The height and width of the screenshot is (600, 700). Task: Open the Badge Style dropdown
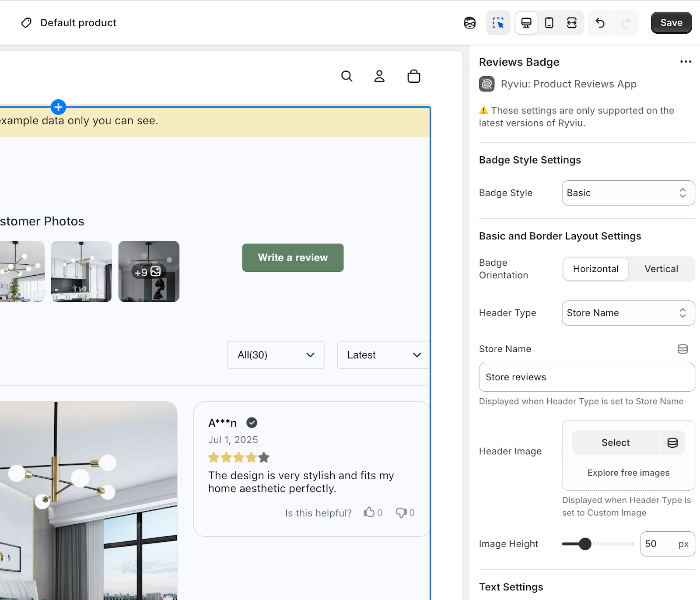(628, 193)
